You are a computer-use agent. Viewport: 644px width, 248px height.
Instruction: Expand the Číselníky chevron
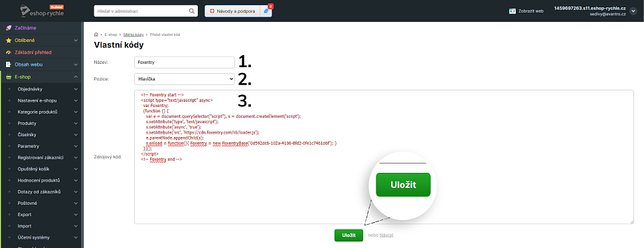(76, 134)
